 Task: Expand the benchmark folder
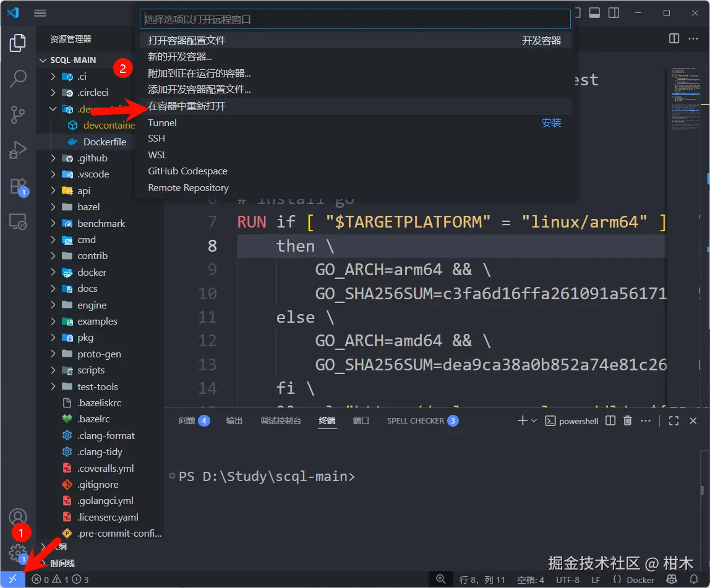click(x=53, y=223)
